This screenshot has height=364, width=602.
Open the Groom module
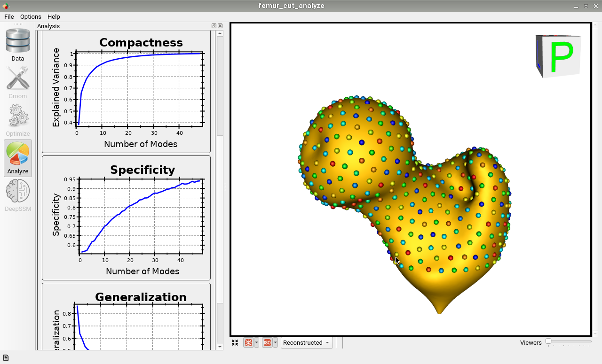pyautogui.click(x=18, y=83)
